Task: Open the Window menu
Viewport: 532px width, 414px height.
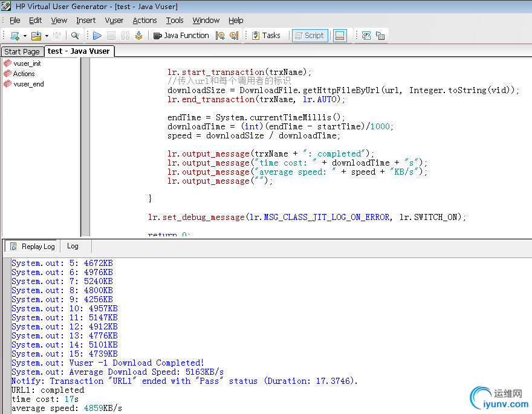Action: [x=206, y=21]
